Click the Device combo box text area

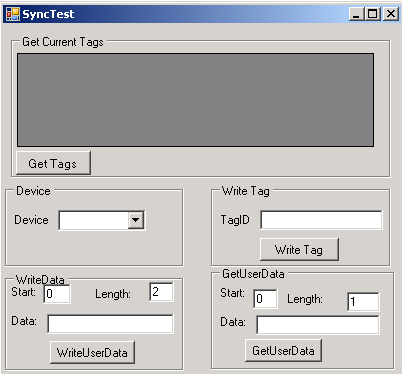coord(93,220)
